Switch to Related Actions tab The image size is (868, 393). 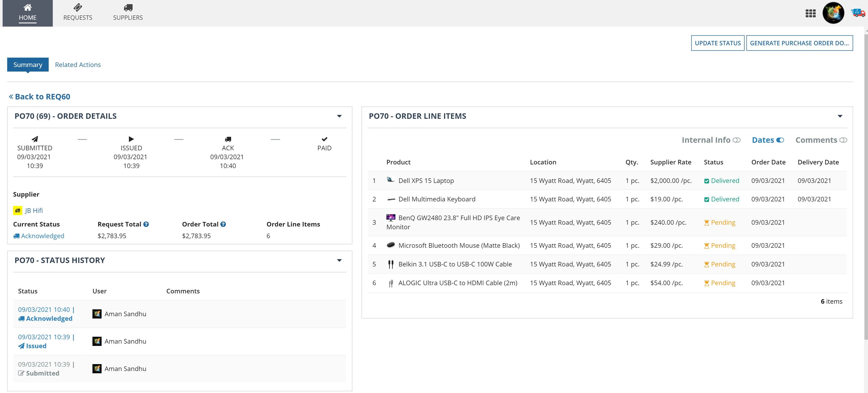click(78, 64)
